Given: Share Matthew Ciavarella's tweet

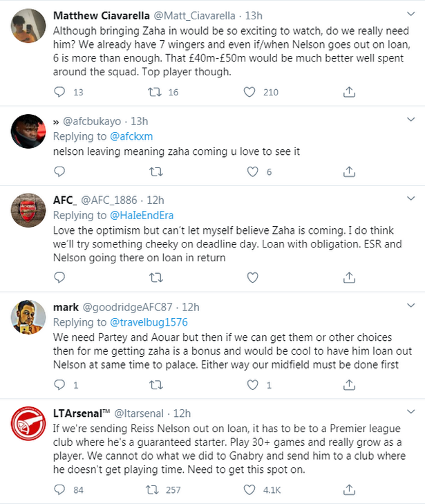Looking at the screenshot, I should [x=349, y=92].
